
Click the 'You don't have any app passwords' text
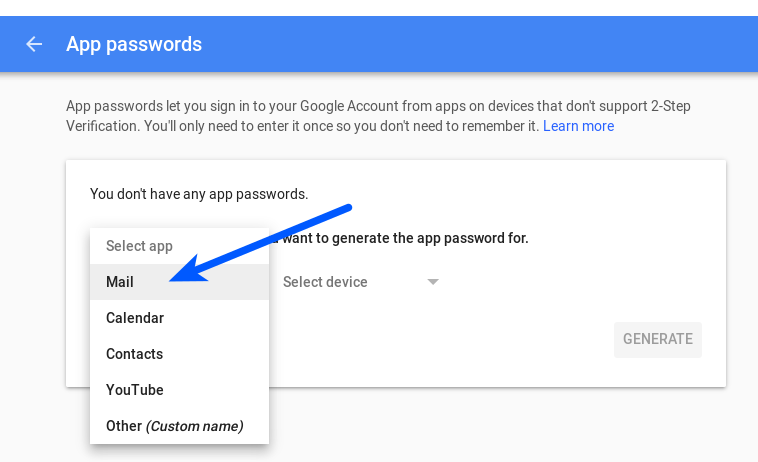point(199,194)
